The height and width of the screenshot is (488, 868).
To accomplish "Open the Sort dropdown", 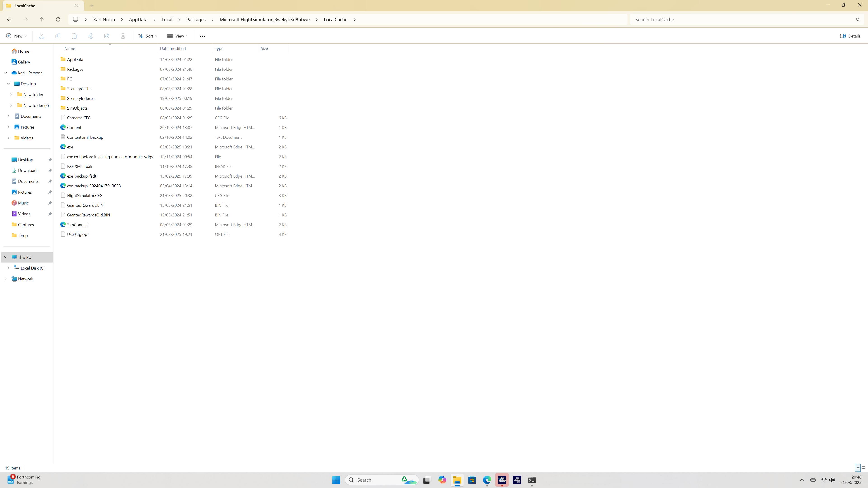I will (x=147, y=36).
